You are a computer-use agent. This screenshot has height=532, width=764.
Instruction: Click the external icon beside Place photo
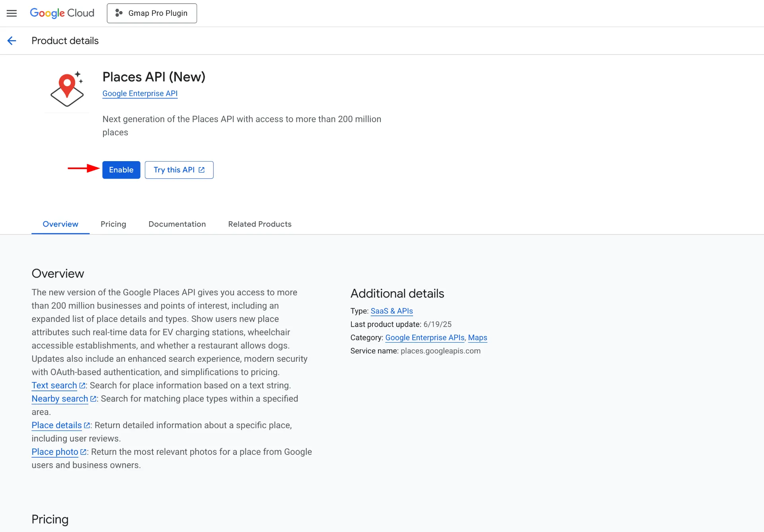(84, 452)
